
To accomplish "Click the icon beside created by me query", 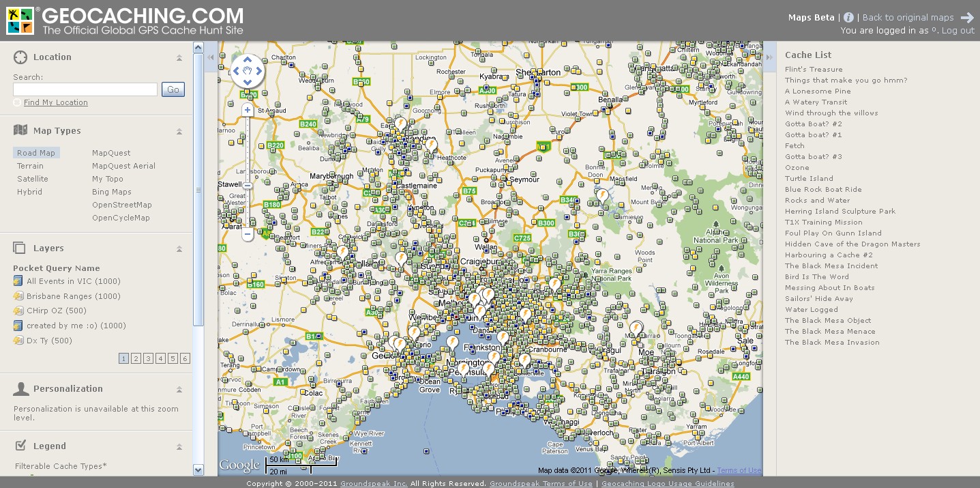I will click(x=18, y=326).
